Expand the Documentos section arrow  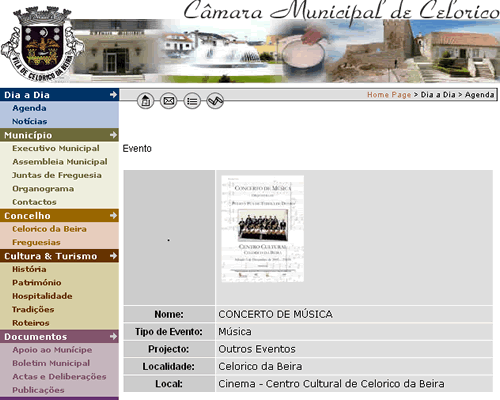pyautogui.click(x=113, y=336)
